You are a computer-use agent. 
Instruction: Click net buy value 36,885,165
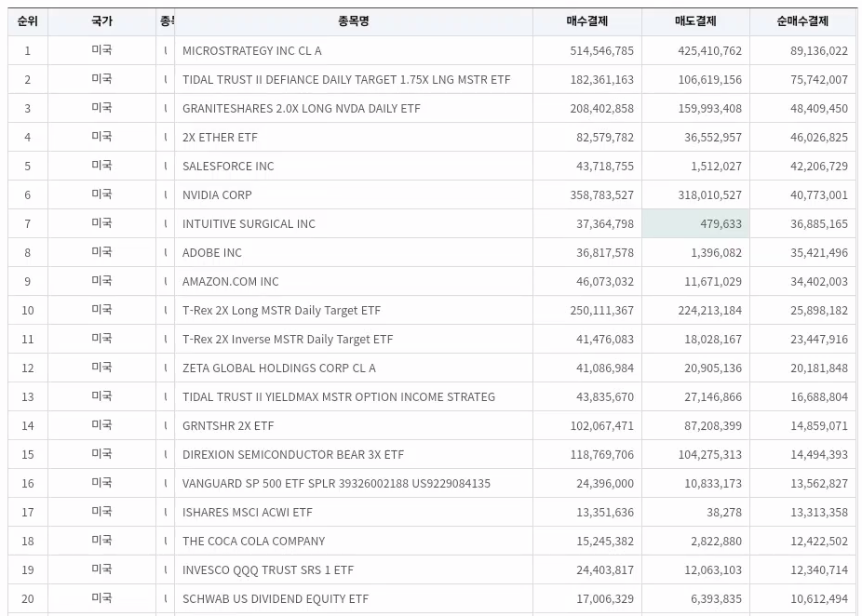[x=819, y=224]
